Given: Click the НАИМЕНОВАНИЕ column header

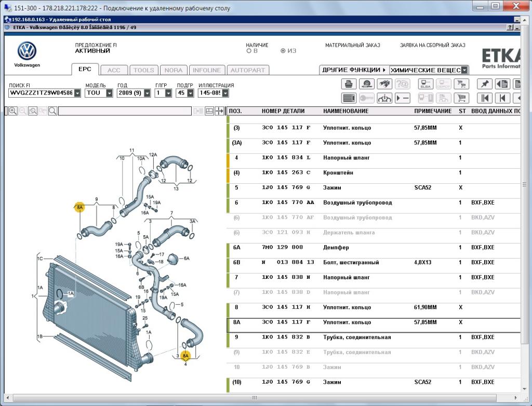Looking at the screenshot, I should 345,111.
